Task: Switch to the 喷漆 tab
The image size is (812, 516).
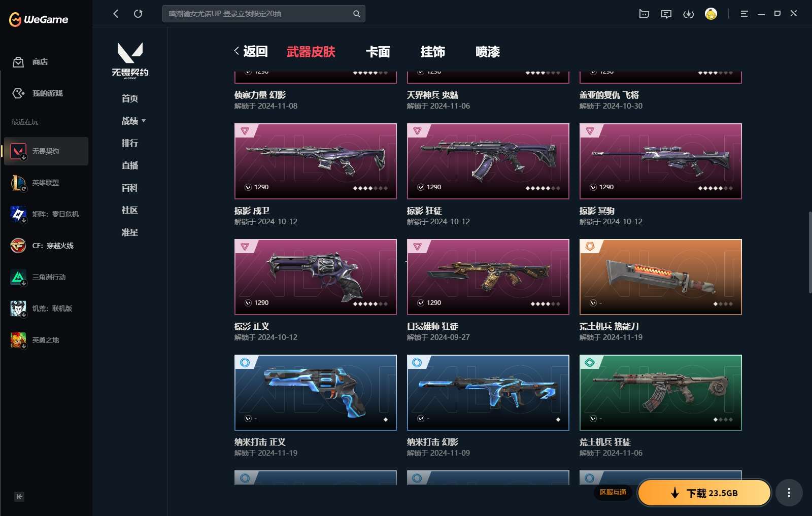Action: [488, 52]
